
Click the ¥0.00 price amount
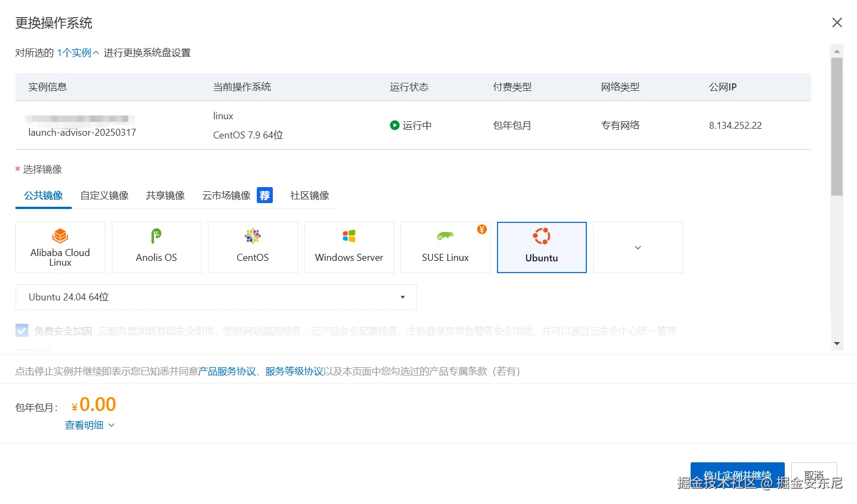click(x=94, y=405)
